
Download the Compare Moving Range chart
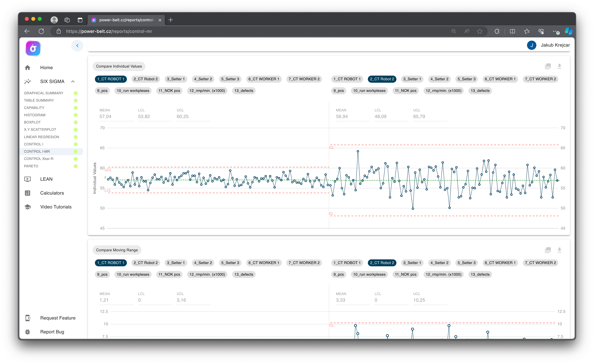(559, 250)
